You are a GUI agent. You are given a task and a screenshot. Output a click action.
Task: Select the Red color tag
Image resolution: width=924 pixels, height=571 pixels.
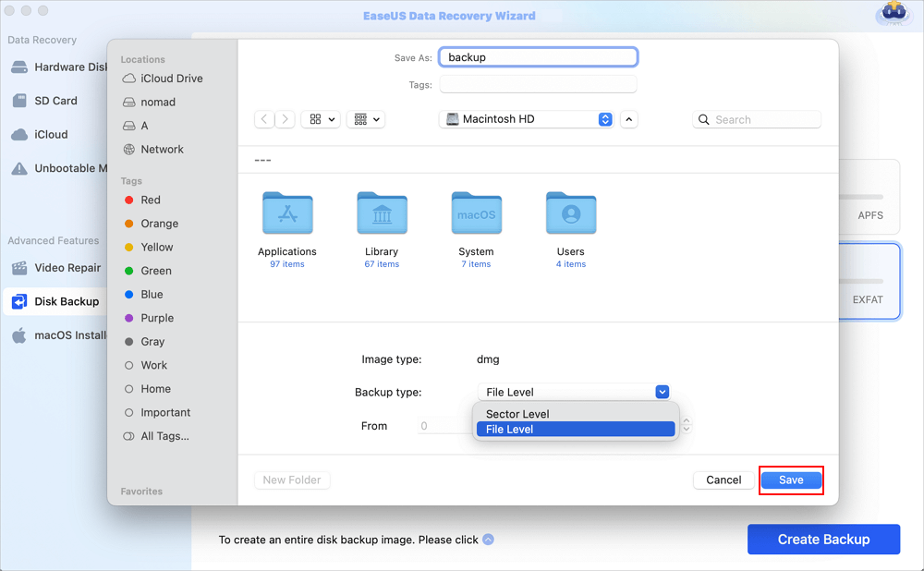pyautogui.click(x=151, y=200)
